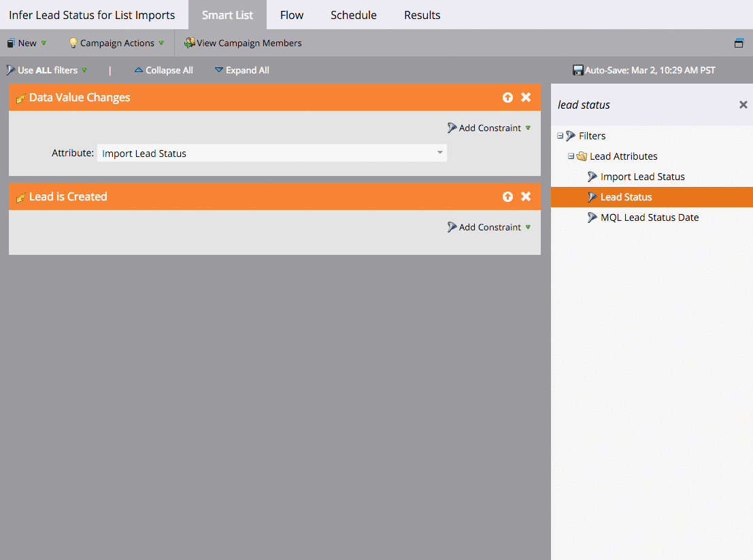The width and height of the screenshot is (753, 560).
Task: Select Import Lead Status in the tree
Action: tap(642, 176)
